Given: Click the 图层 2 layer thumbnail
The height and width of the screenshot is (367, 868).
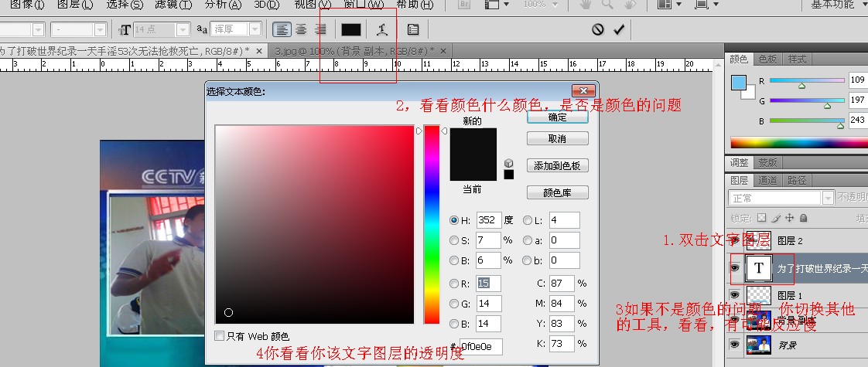Looking at the screenshot, I should 759,240.
